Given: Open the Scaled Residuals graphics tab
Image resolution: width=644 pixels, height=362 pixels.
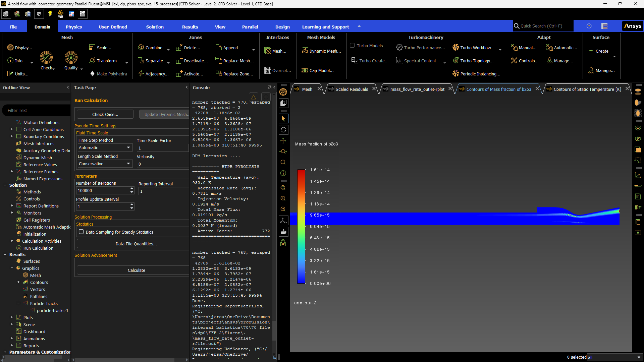Looking at the screenshot, I should (352, 89).
